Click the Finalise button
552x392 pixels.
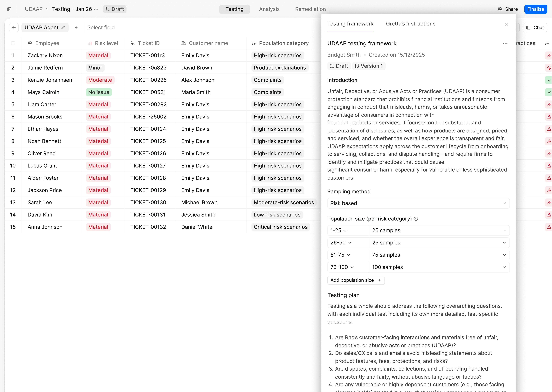535,9
